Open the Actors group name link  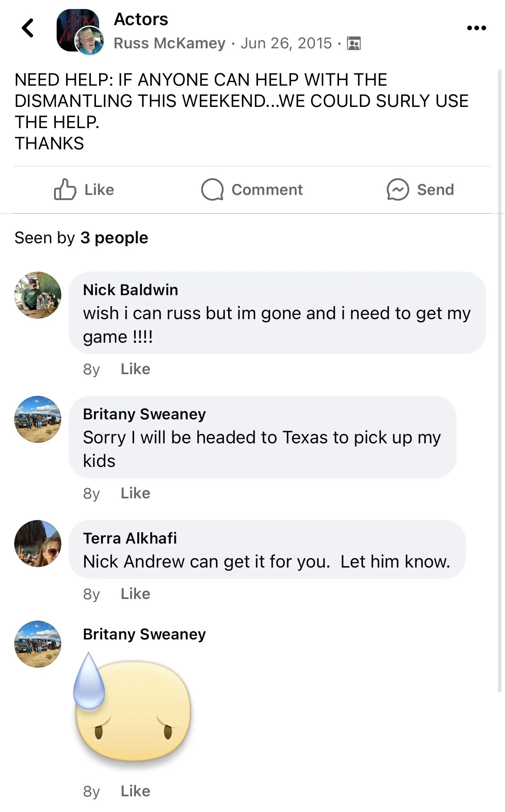click(x=141, y=19)
